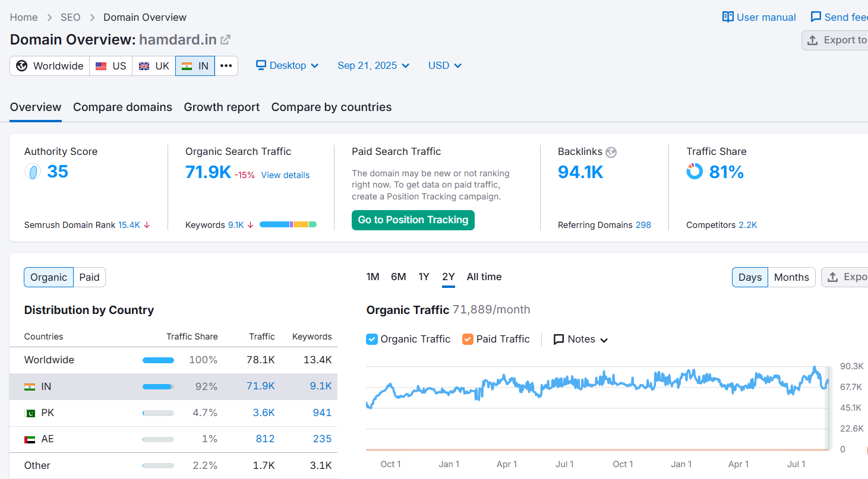Screen dimensions: 868x479
Task: Open the View details link
Action: [285, 175]
